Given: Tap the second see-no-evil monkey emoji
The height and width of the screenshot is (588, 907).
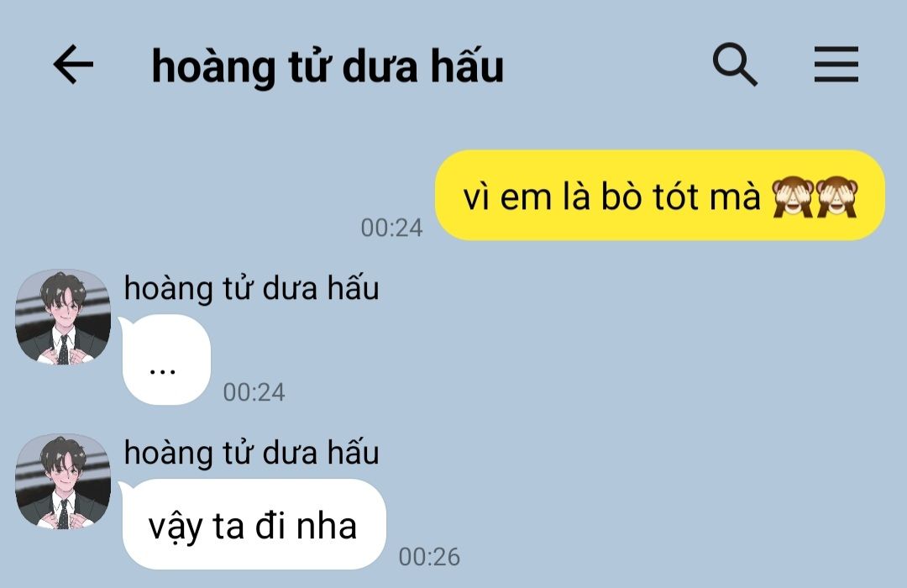Looking at the screenshot, I should 836,197.
